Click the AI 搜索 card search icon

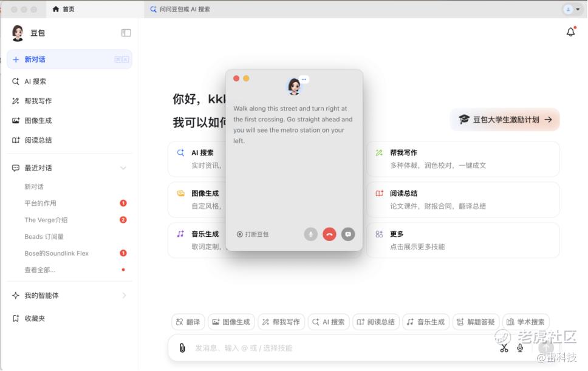coord(180,152)
